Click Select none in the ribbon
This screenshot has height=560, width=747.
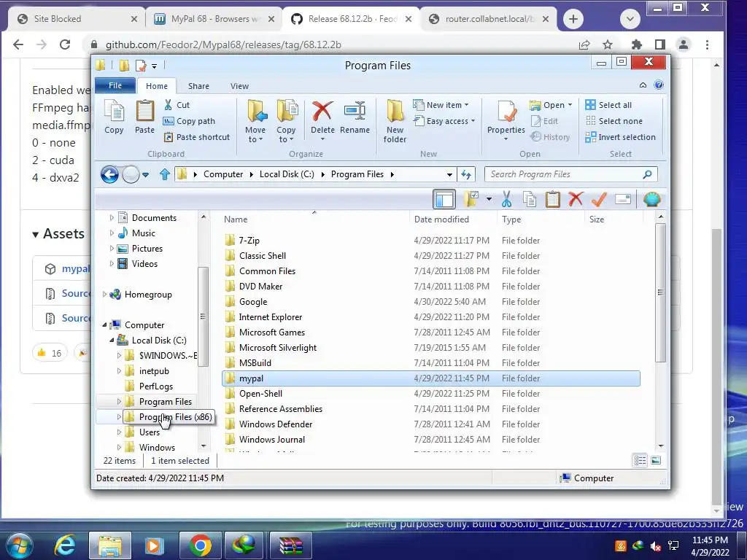tap(614, 121)
